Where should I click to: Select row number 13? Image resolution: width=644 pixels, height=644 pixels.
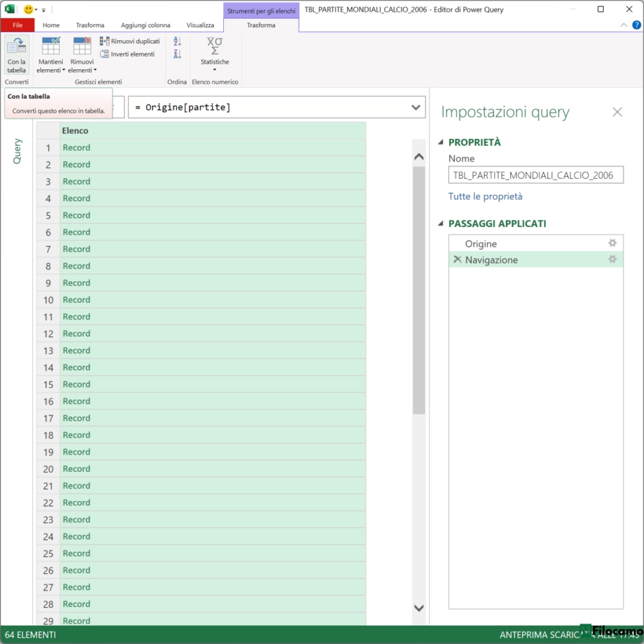point(48,351)
